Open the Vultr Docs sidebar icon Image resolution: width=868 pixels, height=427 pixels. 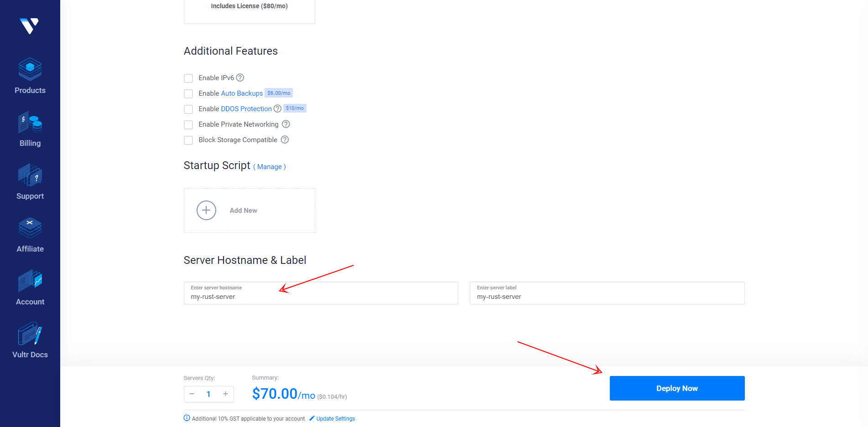(30, 334)
